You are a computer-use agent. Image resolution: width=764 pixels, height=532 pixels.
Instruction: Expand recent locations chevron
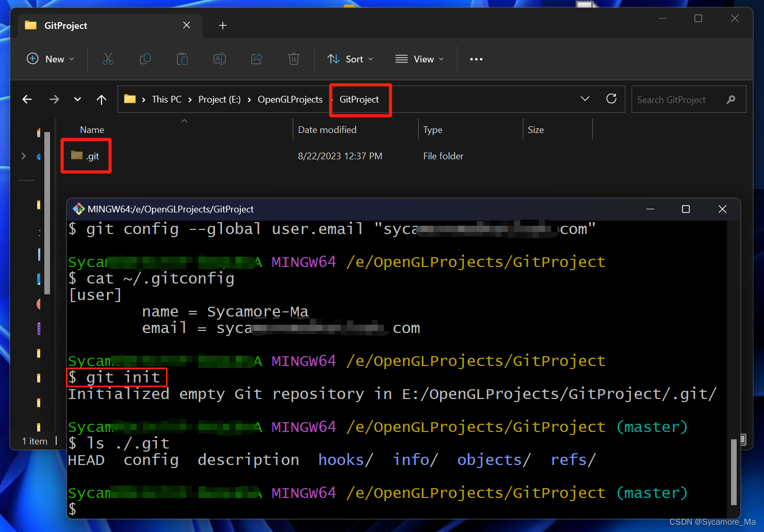pyautogui.click(x=77, y=99)
